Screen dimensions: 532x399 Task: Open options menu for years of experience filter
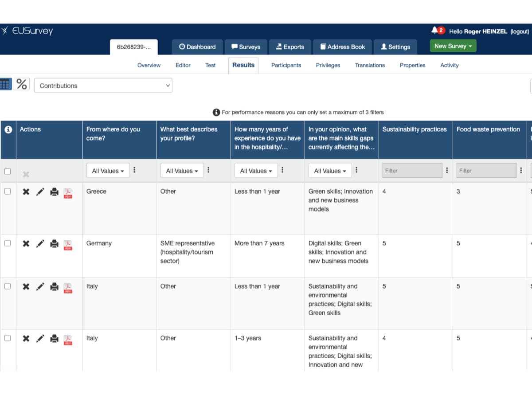pos(282,170)
